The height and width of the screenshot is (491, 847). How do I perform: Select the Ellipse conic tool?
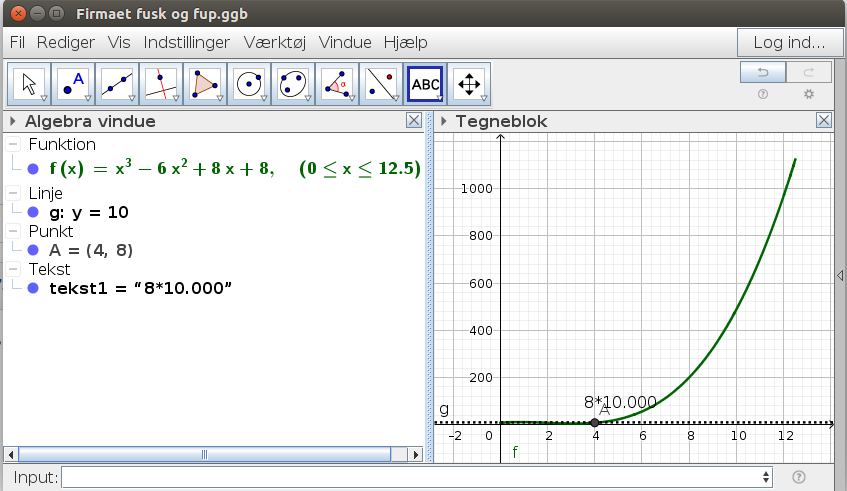tap(293, 84)
